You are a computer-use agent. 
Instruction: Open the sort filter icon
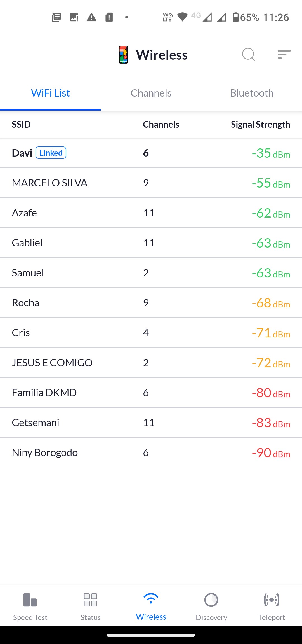coord(284,54)
